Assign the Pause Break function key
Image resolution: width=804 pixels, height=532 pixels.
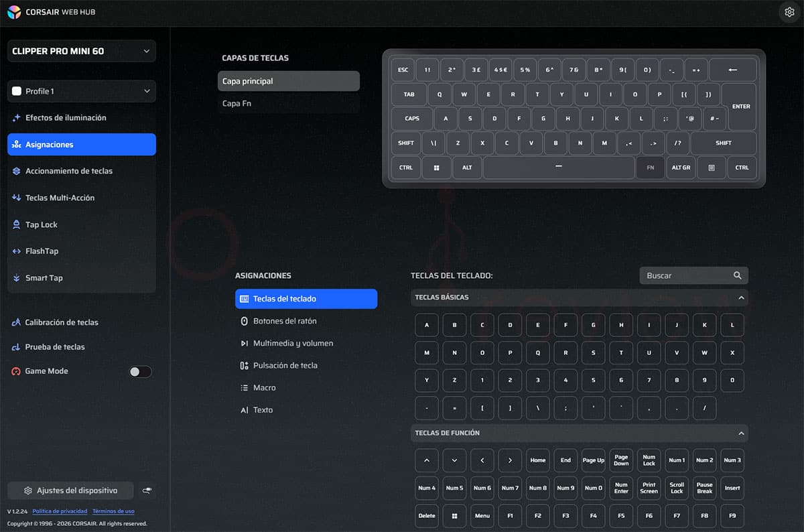[704, 488]
